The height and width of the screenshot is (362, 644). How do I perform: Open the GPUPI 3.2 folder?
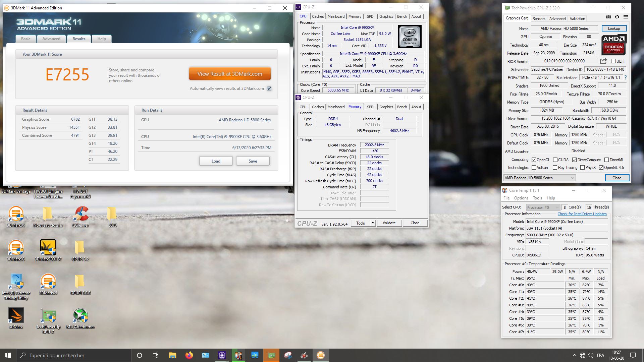[x=80, y=250]
